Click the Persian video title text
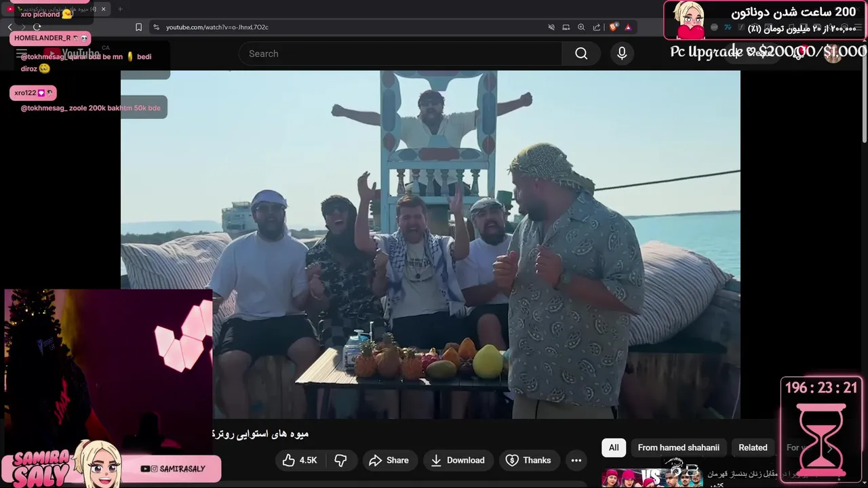The height and width of the screenshot is (488, 868). (x=261, y=434)
